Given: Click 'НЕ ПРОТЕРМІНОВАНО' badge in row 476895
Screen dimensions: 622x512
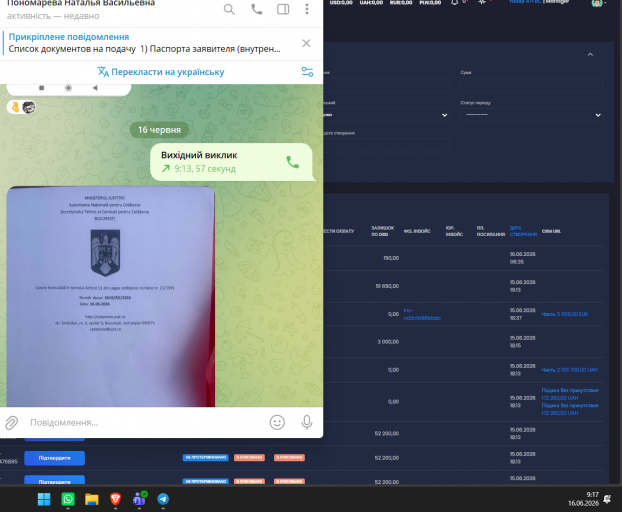Looking at the screenshot, I should [205, 458].
